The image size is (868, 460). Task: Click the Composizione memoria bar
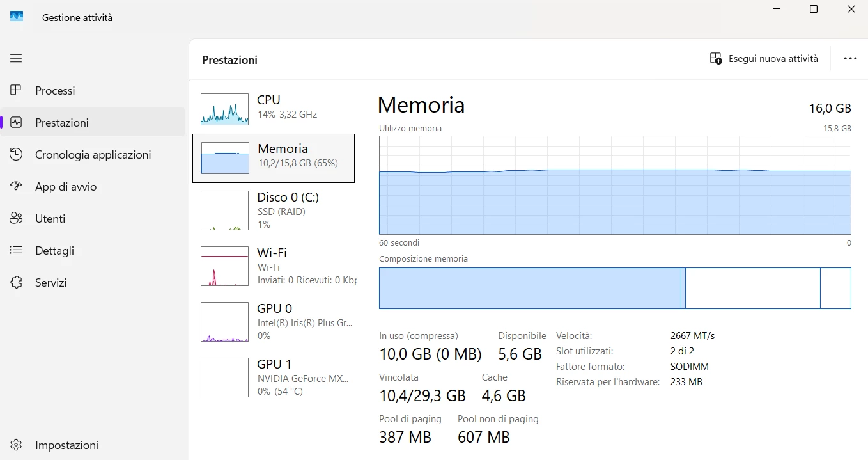tap(615, 288)
